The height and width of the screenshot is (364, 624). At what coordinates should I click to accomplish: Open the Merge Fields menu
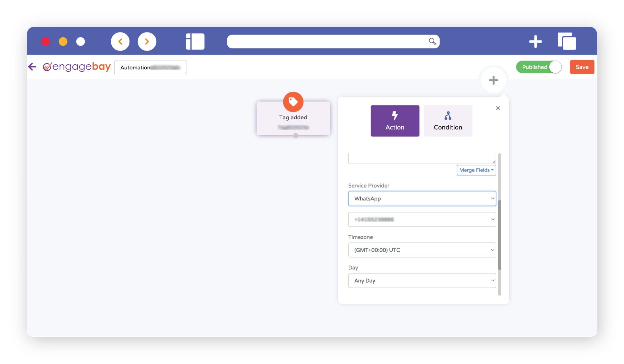point(476,170)
